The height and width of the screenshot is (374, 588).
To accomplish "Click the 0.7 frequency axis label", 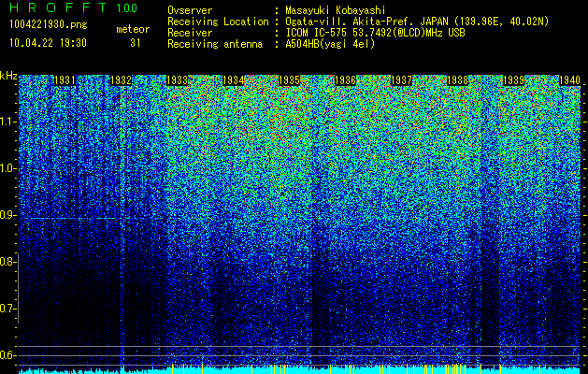I will tap(7, 309).
